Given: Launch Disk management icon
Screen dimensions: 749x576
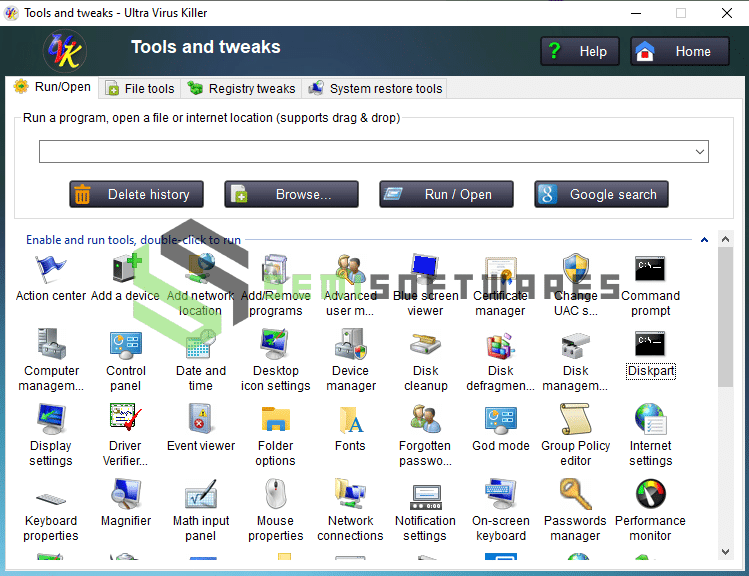Looking at the screenshot, I should 576,345.
